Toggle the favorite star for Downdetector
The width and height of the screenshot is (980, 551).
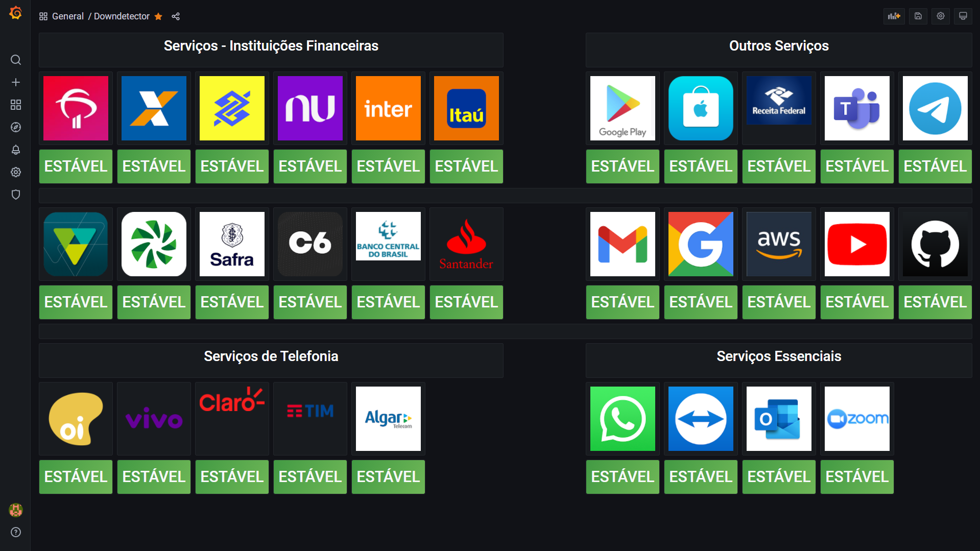[x=158, y=16]
